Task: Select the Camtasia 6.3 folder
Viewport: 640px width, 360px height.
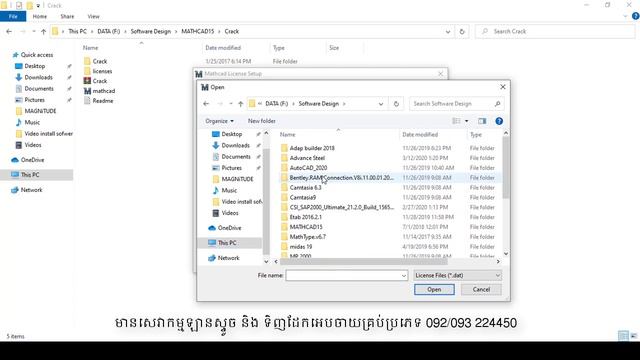Action: (x=305, y=188)
